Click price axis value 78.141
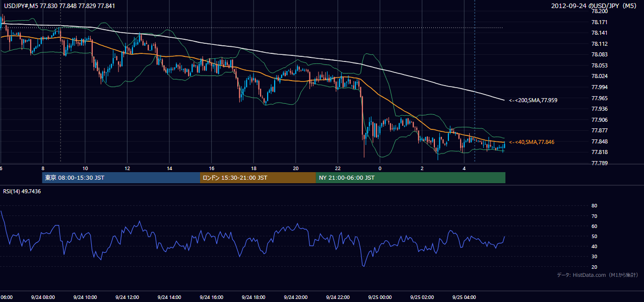Screen dimensions: 644x302 click(x=599, y=33)
